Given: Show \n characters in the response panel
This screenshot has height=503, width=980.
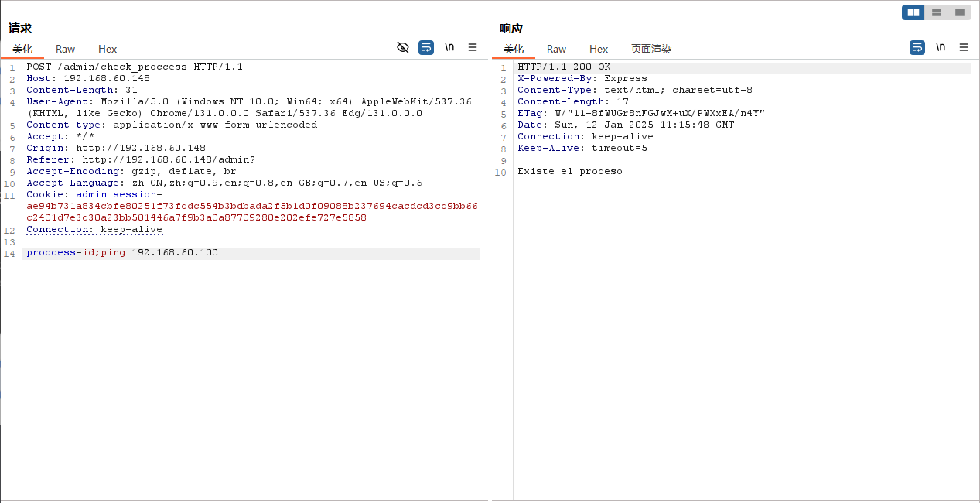Looking at the screenshot, I should click(941, 48).
